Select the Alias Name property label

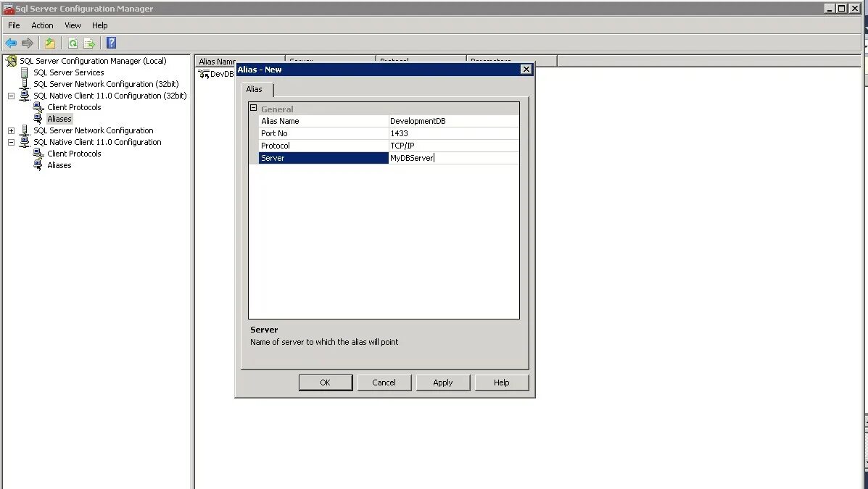click(324, 121)
